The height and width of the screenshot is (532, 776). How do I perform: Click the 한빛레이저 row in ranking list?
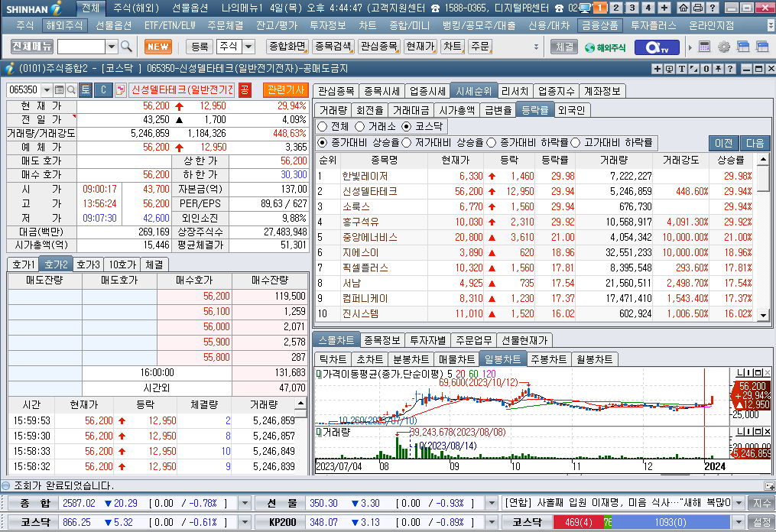[536, 176]
